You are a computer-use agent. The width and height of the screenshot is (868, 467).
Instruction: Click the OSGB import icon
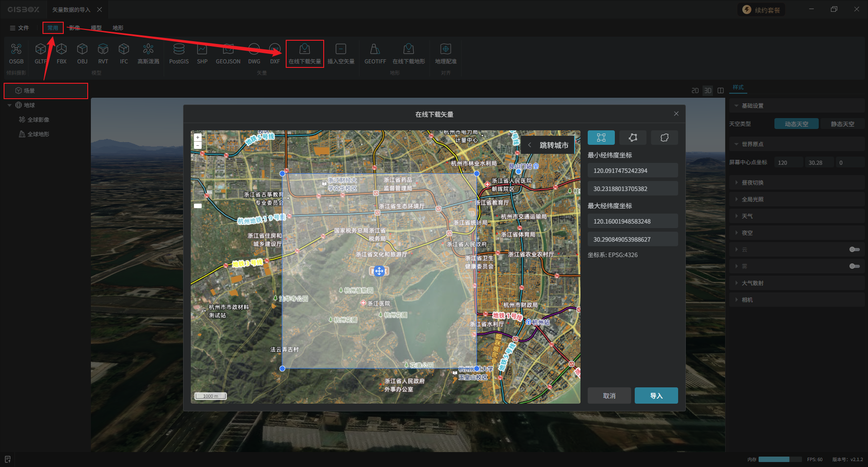[16, 53]
